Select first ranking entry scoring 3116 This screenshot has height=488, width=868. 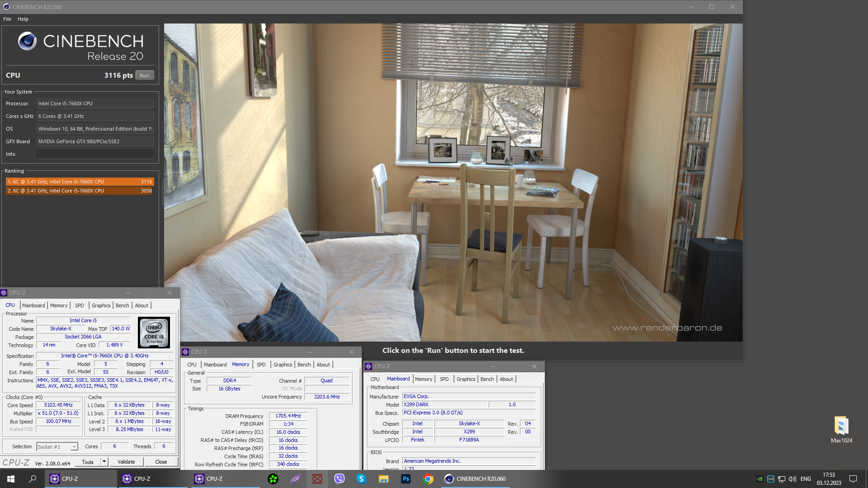(x=80, y=182)
